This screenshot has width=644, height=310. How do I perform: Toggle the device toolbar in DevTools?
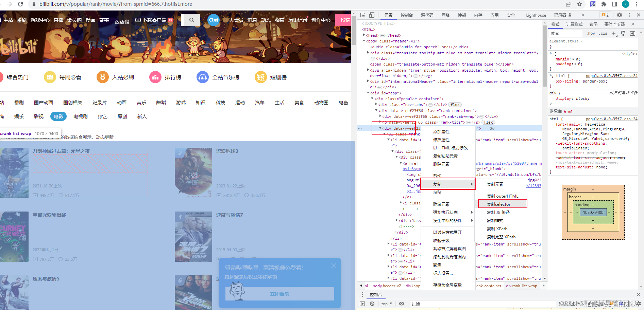pyautogui.click(x=372, y=15)
